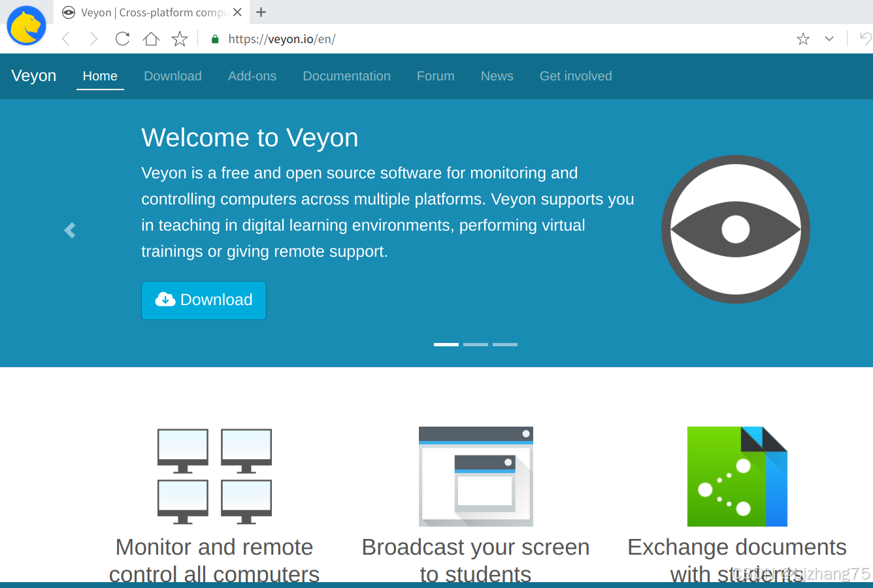Click the star icon left of address bar
Viewport: 873px width, 588px height.
180,39
